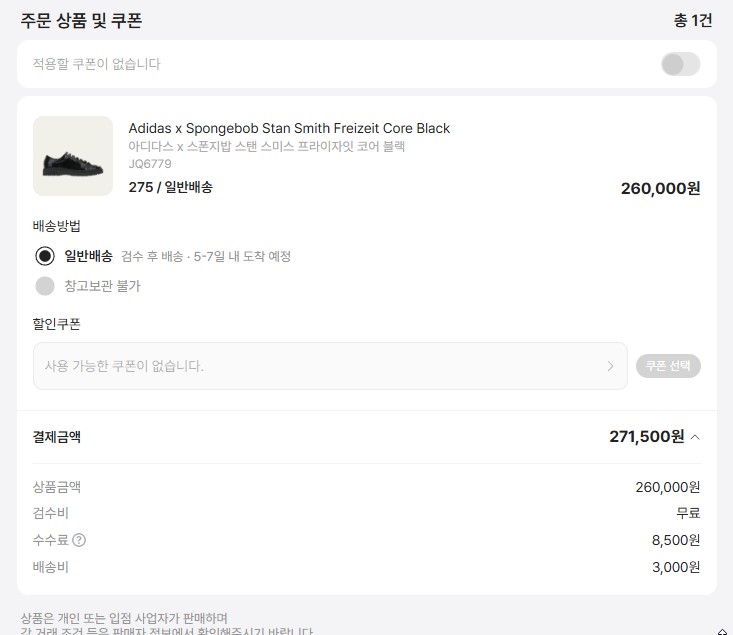Image resolution: width=733 pixels, height=635 pixels.
Task: Click the Adidas x Spongebob Stan Smith title
Action: point(289,128)
